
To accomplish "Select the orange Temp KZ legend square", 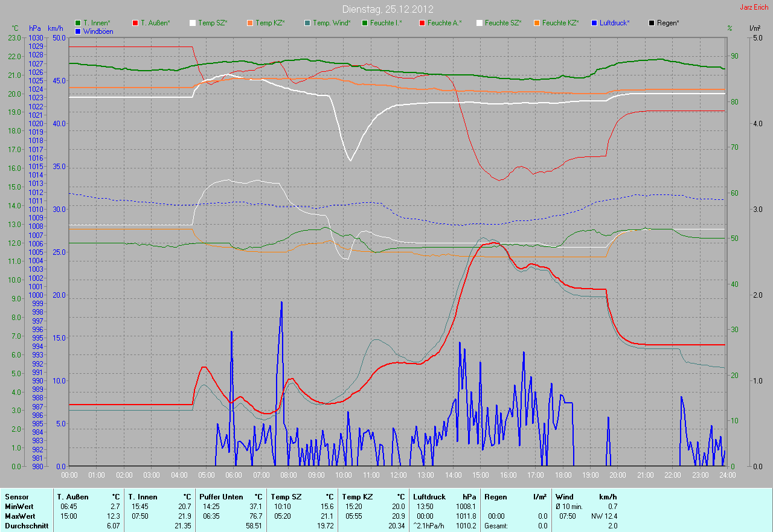I will click(250, 23).
